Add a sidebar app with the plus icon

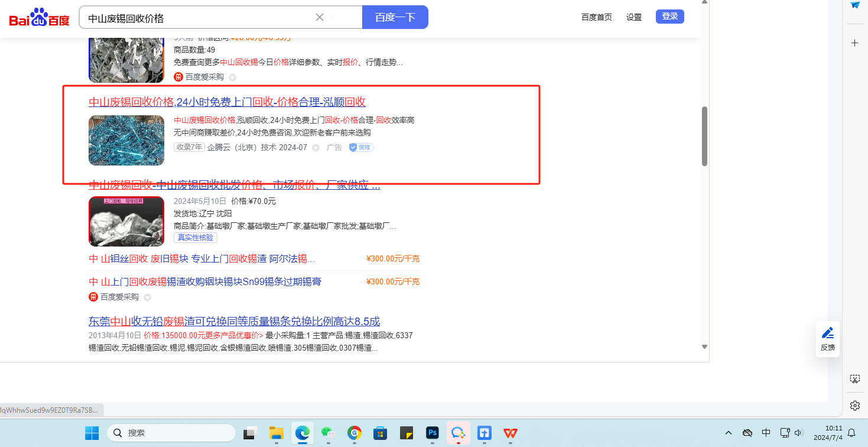(854, 43)
